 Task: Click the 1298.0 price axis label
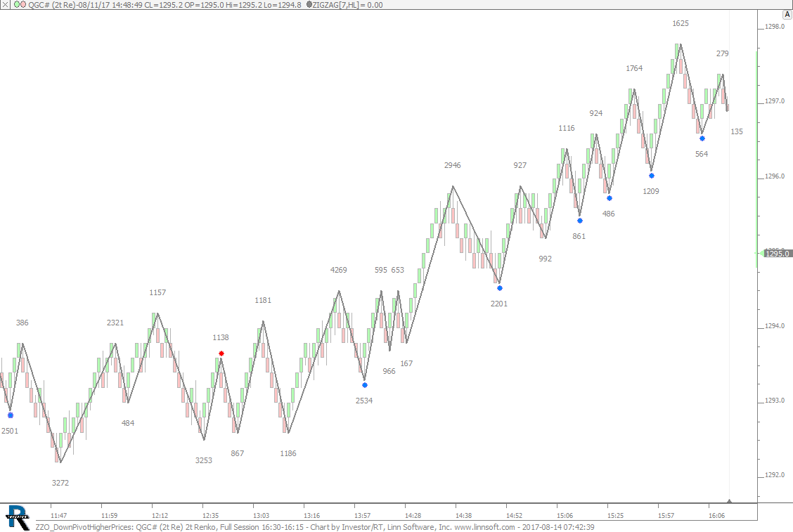[774, 26]
